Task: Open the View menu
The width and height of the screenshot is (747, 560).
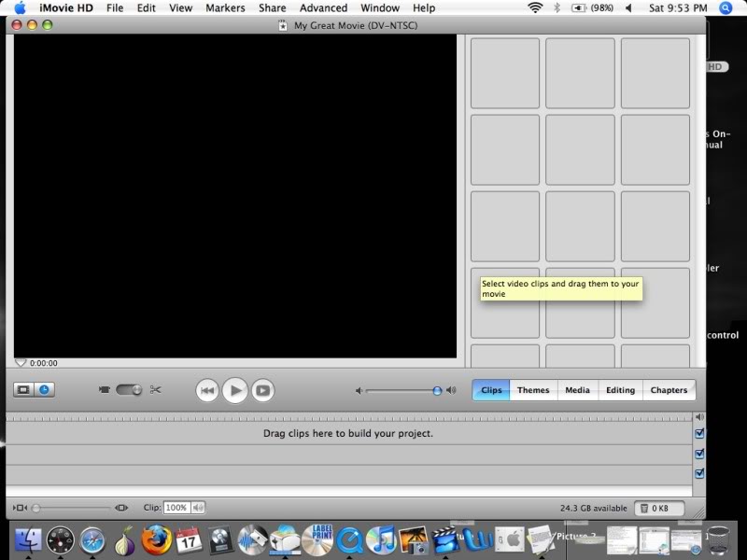Action: point(181,7)
